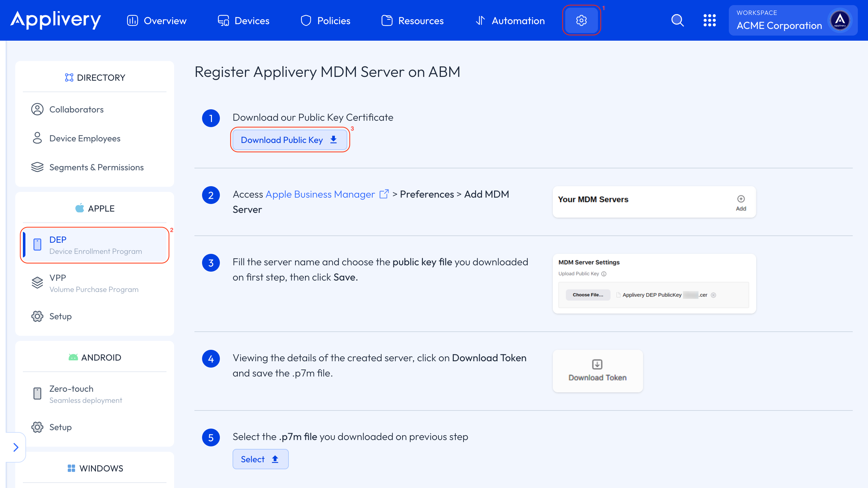The height and width of the screenshot is (488, 868).
Task: Download the Public Key certificate
Action: pos(289,140)
